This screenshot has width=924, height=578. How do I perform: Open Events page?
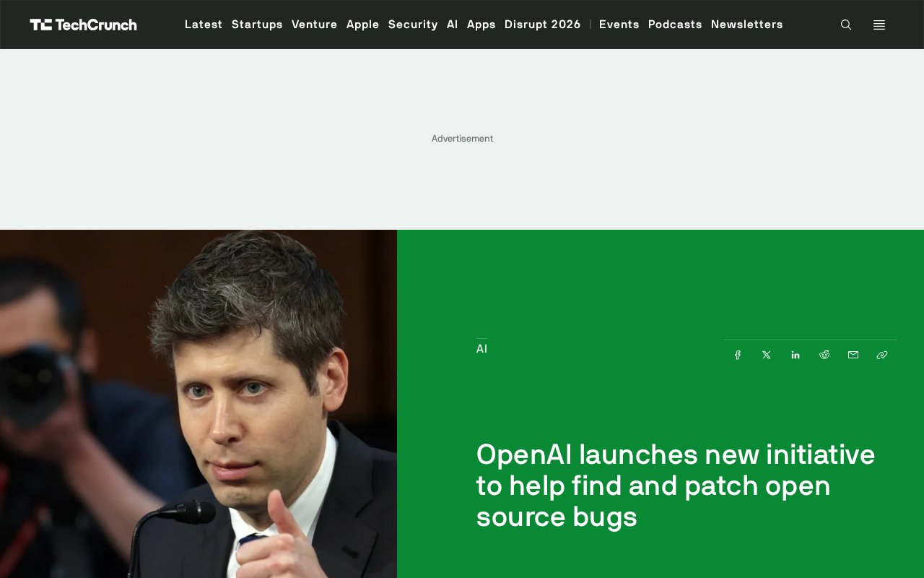619,25
